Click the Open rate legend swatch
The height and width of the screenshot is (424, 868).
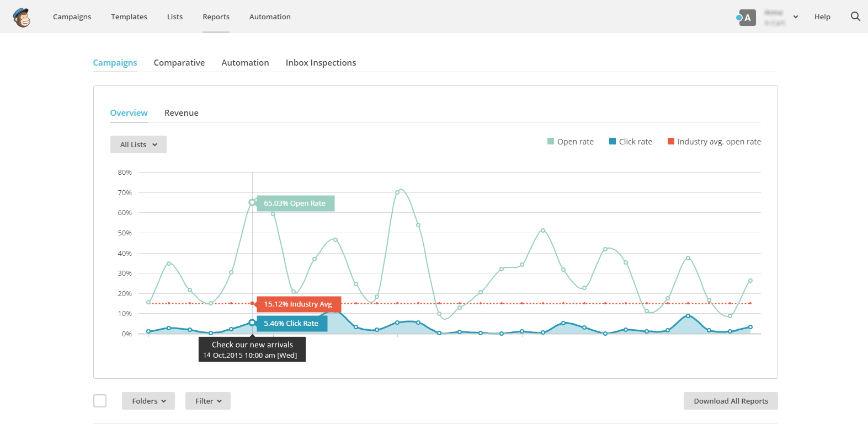click(x=550, y=142)
